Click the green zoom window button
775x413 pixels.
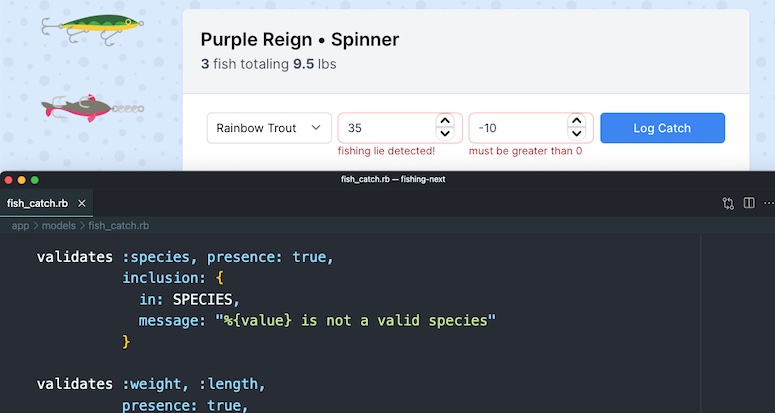coord(35,180)
